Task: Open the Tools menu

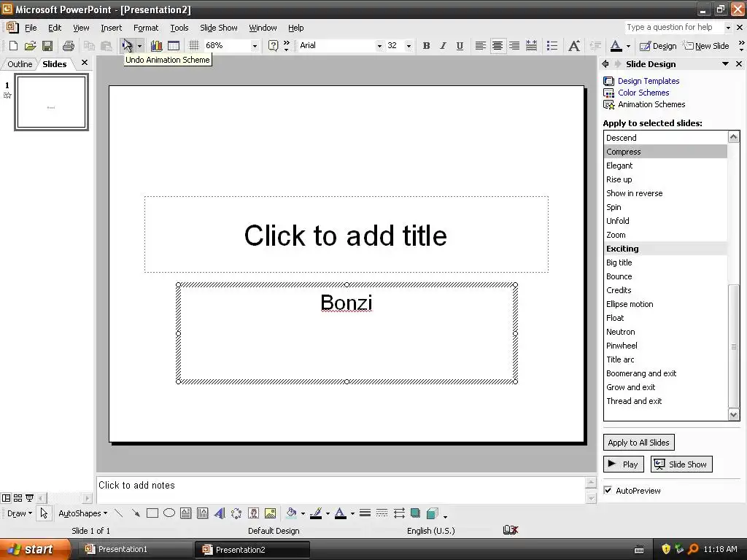Action: point(179,28)
